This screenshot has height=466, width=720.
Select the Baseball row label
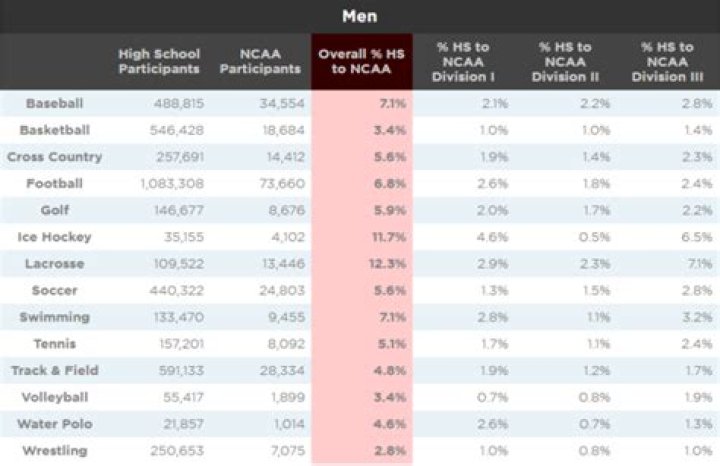[54, 103]
